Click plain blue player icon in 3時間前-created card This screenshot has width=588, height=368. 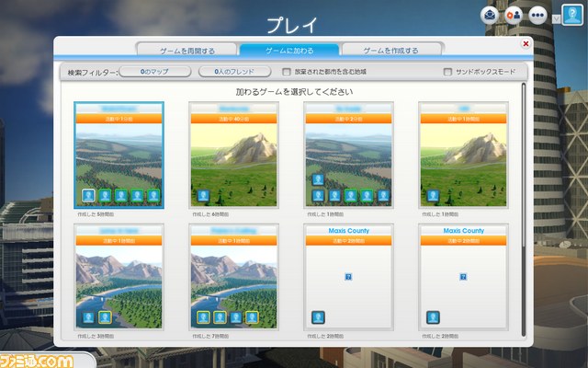point(88,317)
